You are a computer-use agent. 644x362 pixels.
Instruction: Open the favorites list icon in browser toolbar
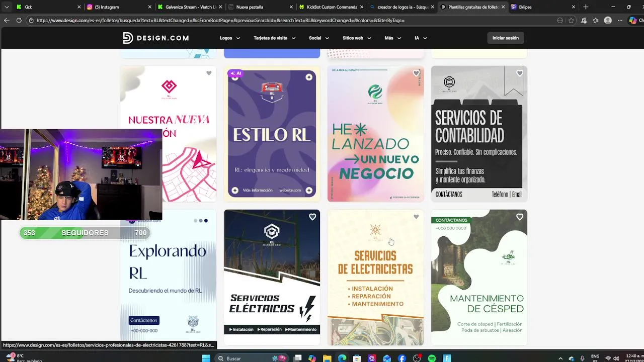click(596, 21)
